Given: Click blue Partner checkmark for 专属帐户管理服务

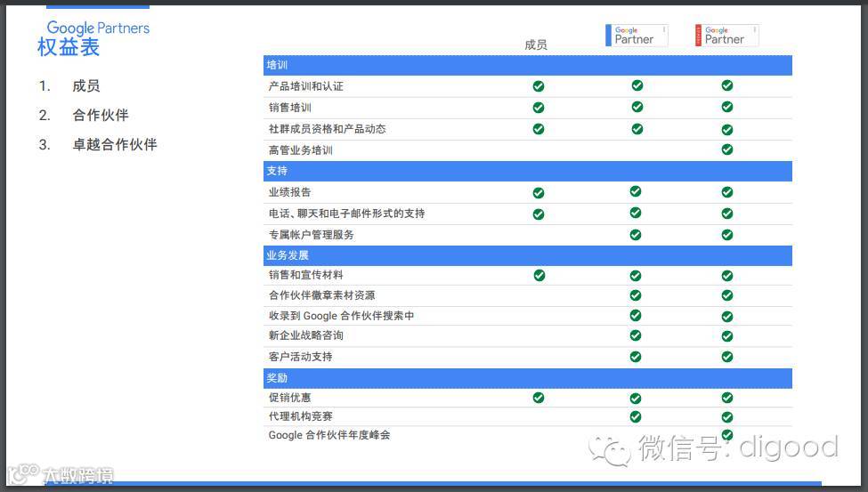Looking at the screenshot, I should click(x=636, y=235).
